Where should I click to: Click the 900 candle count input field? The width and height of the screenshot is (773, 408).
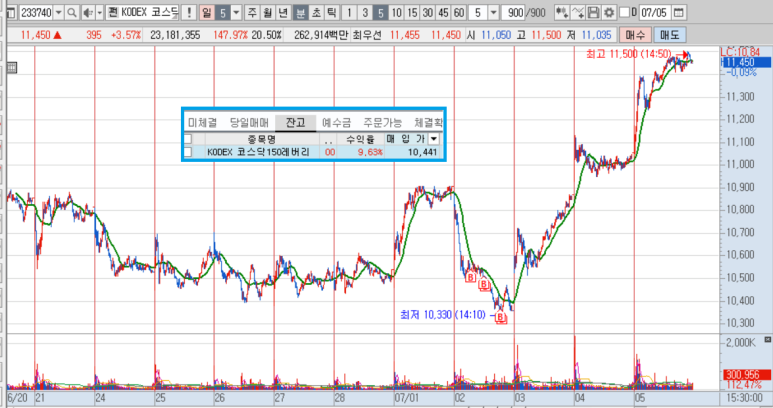pos(514,12)
